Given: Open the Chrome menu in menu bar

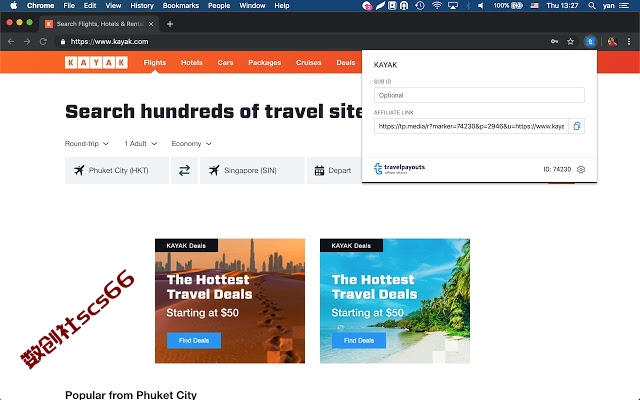Looking at the screenshot, I should coord(40,5).
